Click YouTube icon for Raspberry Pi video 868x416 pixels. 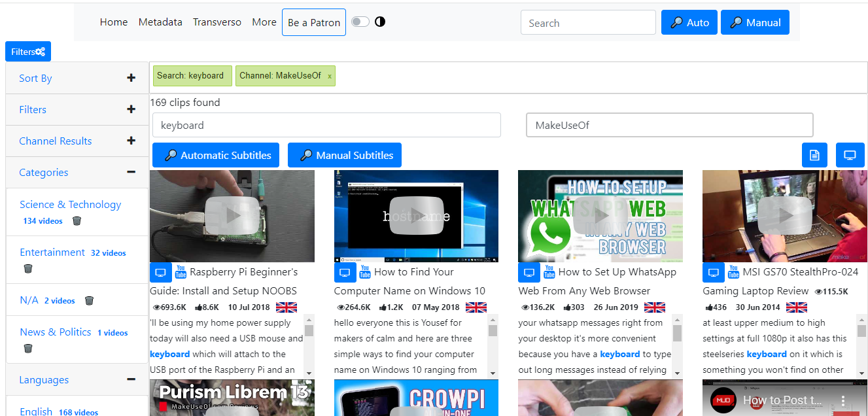pos(181,271)
